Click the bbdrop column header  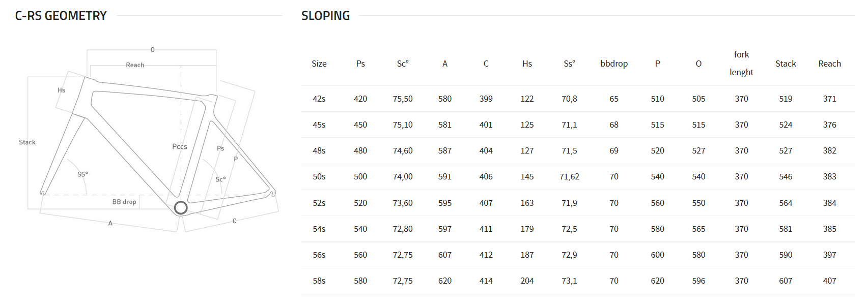click(x=614, y=64)
